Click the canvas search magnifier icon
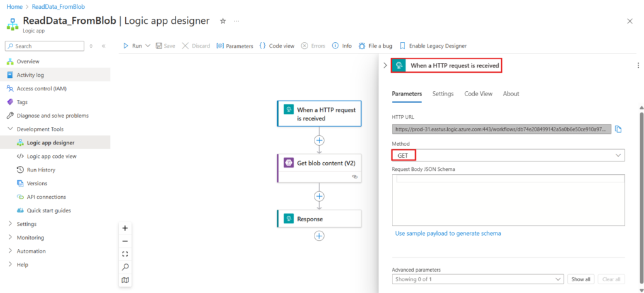The width and height of the screenshot is (644, 293). (x=125, y=267)
